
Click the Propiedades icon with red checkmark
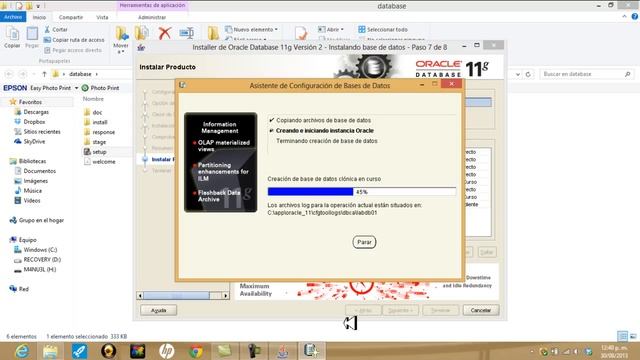[x=301, y=33]
